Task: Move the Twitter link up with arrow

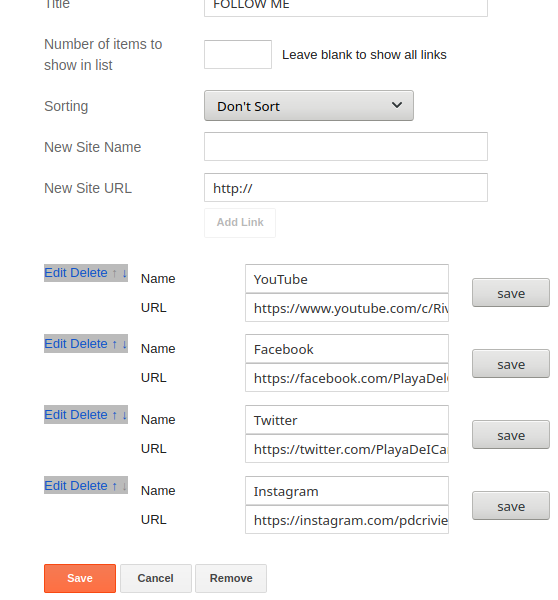Action: point(114,415)
